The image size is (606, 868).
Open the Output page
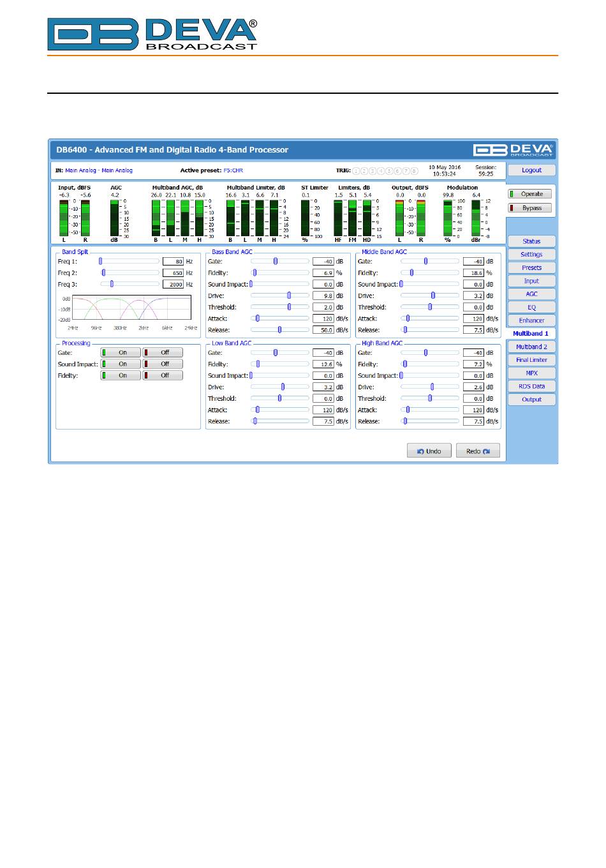531,400
